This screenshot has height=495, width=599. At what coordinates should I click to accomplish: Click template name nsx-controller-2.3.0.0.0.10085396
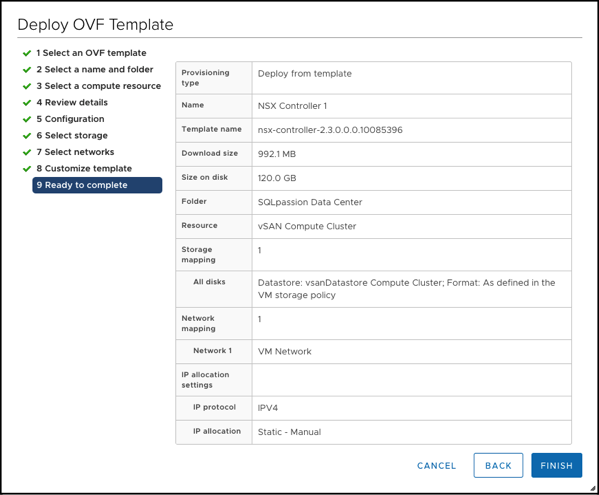pyautogui.click(x=330, y=130)
